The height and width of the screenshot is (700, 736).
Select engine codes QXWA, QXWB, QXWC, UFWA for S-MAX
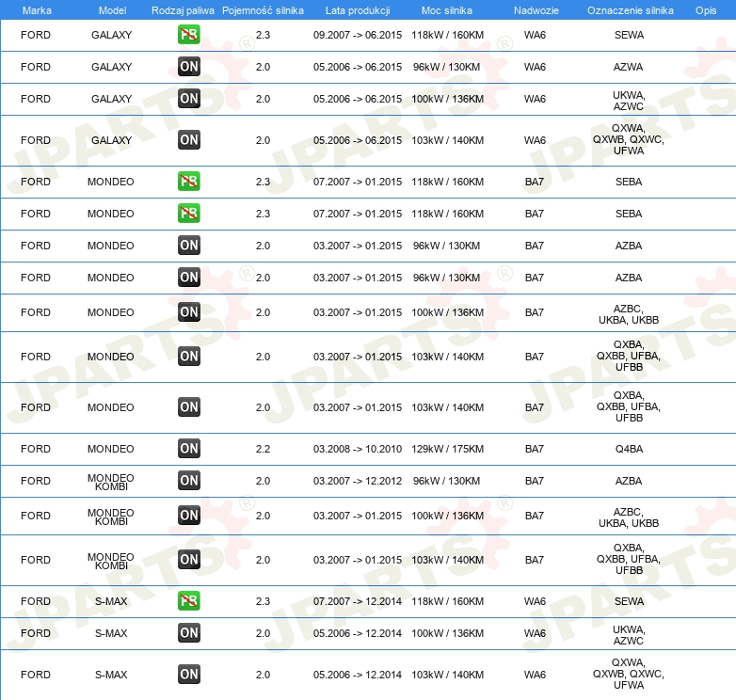click(x=629, y=674)
